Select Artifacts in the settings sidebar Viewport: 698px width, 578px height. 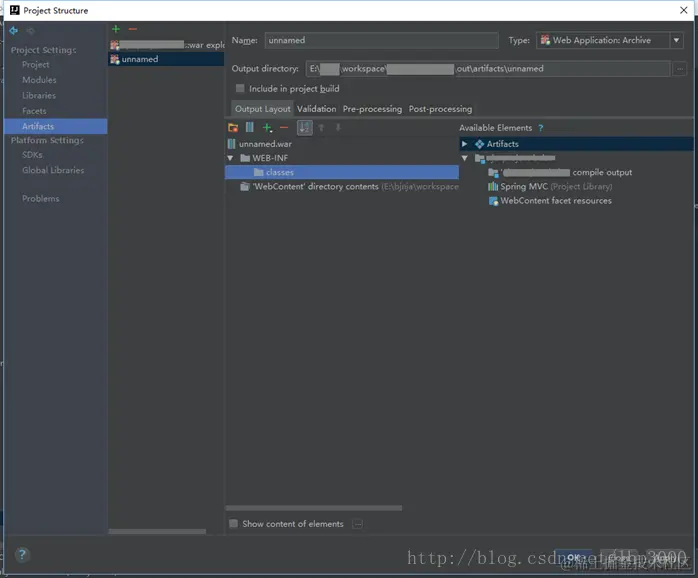(56, 126)
